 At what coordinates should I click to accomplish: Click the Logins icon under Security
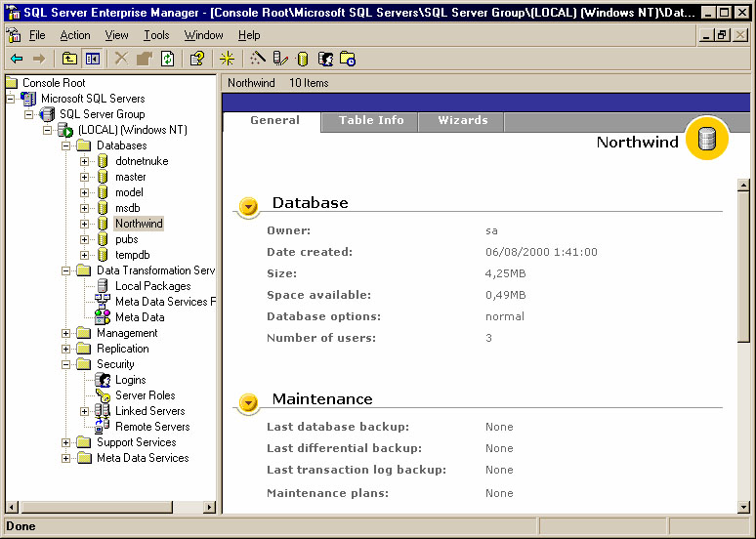click(103, 380)
